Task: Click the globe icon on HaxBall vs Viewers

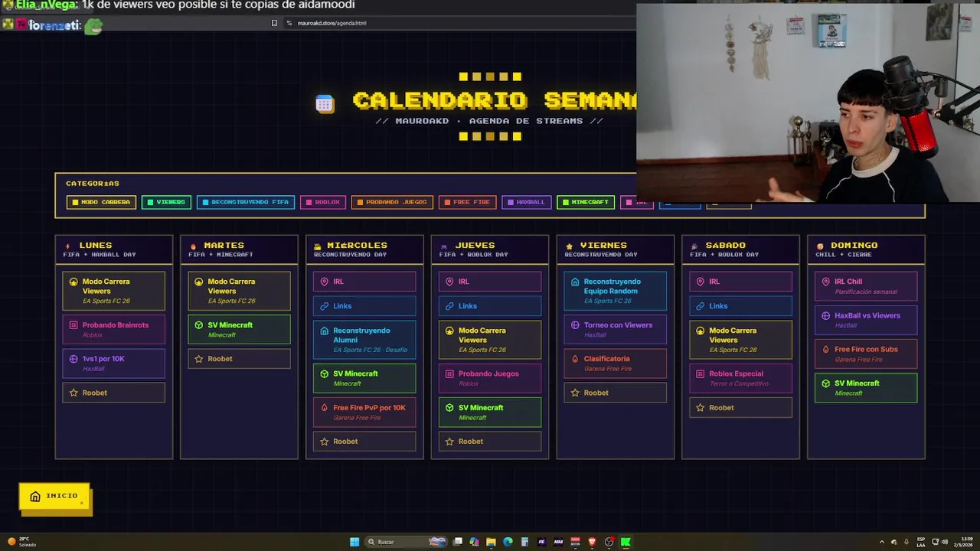Action: [x=825, y=315]
